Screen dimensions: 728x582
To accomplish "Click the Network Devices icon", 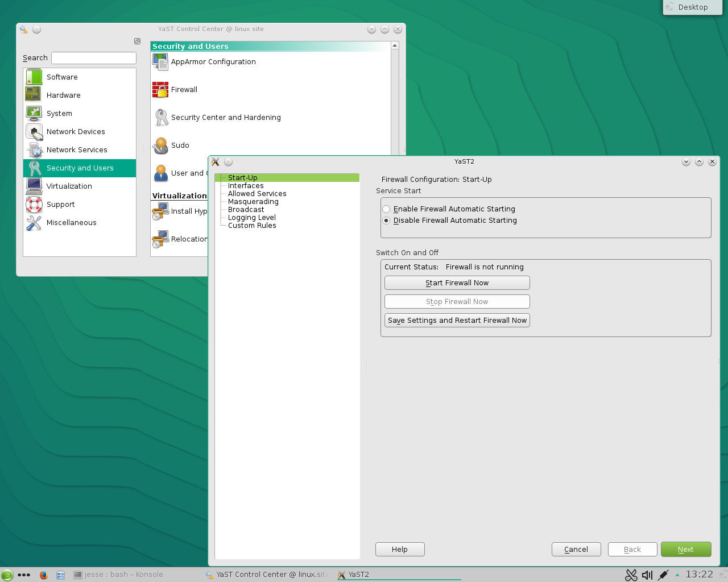I will click(35, 132).
